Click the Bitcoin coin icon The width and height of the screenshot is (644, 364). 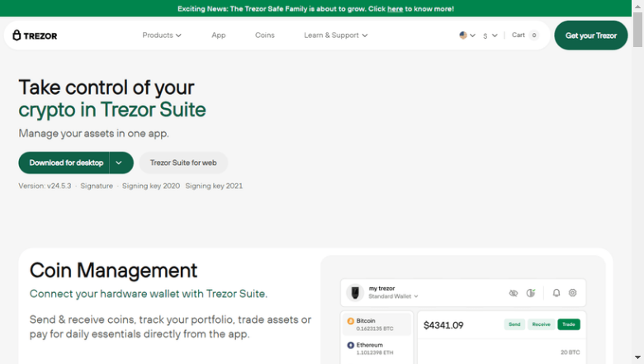(x=350, y=321)
